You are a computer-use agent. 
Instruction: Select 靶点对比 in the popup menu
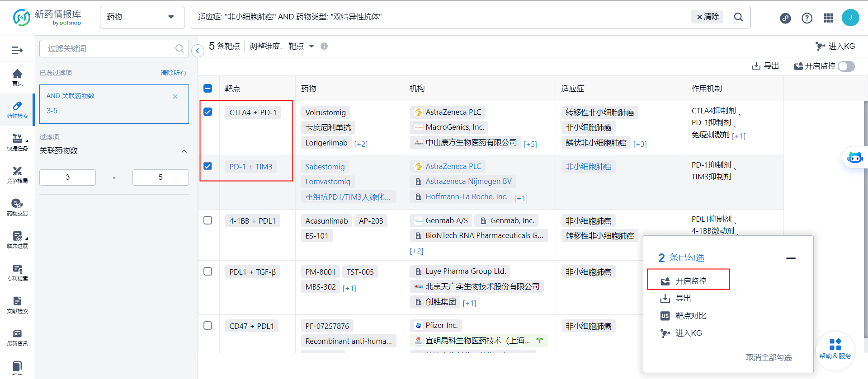pyautogui.click(x=684, y=316)
